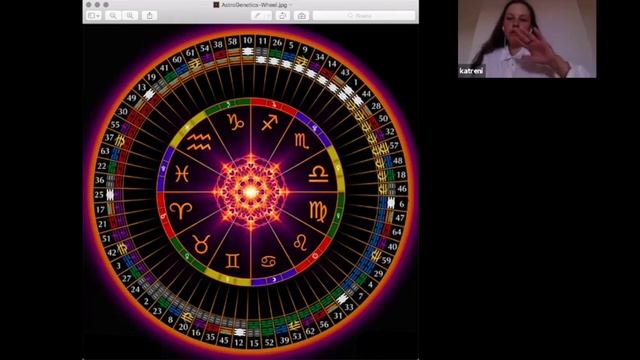The height and width of the screenshot is (360, 640).
Task: Expand the highlight pen dropdown arrow
Action: (267, 16)
